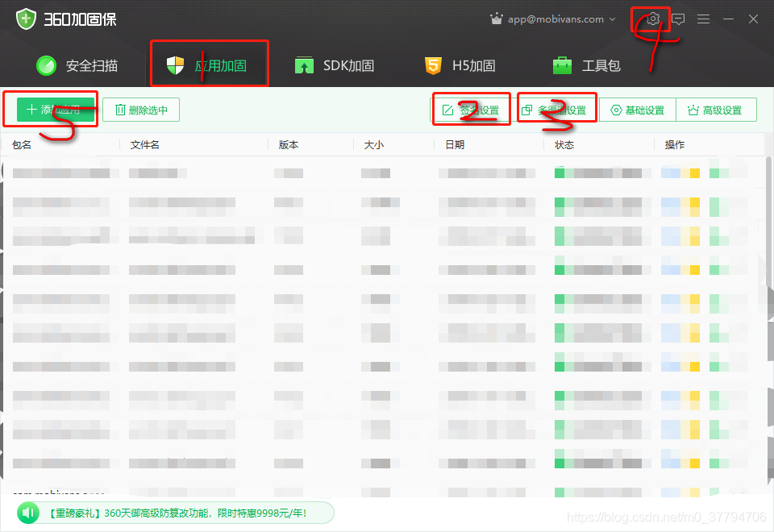
Task: Click the 删除选中 button
Action: (x=141, y=110)
